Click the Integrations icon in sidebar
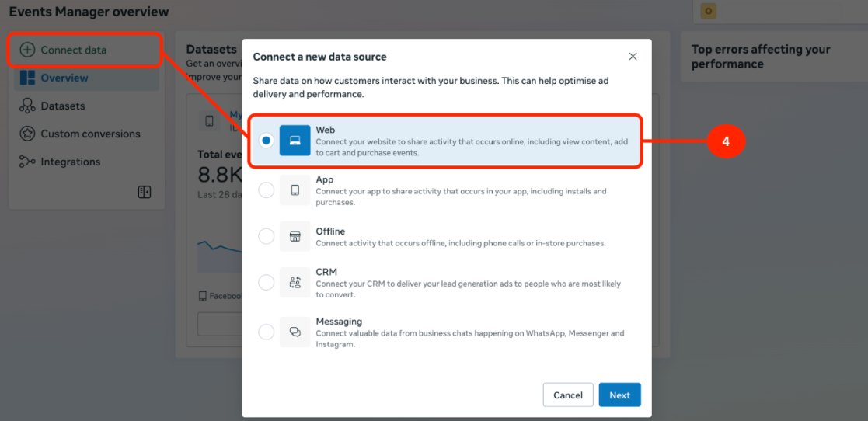Viewport: 868px width, 421px height. coord(27,162)
